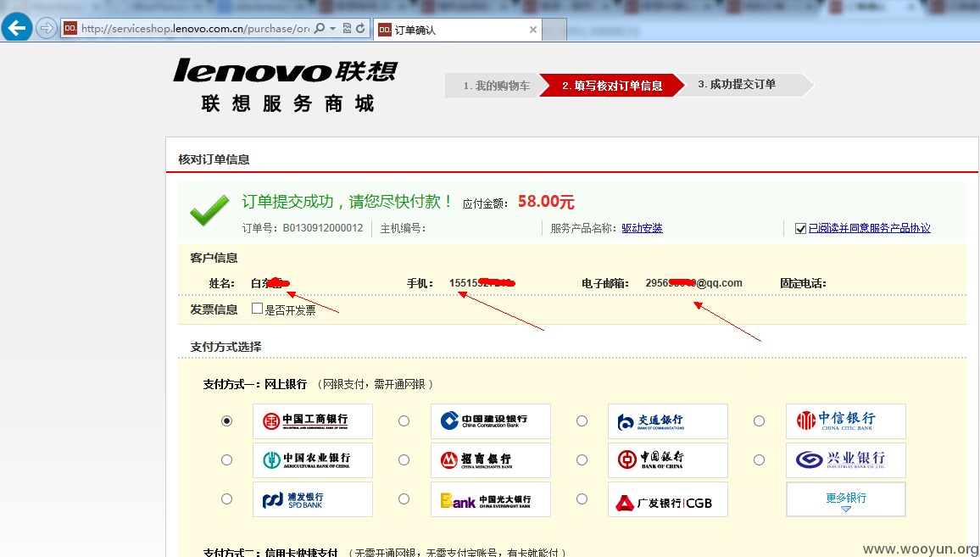Click the 中国银行 bank logo
This screenshot has width=980, height=557.
667,460
